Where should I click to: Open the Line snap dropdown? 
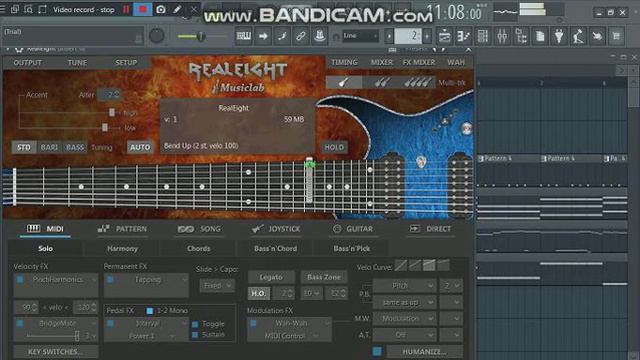tap(360, 36)
